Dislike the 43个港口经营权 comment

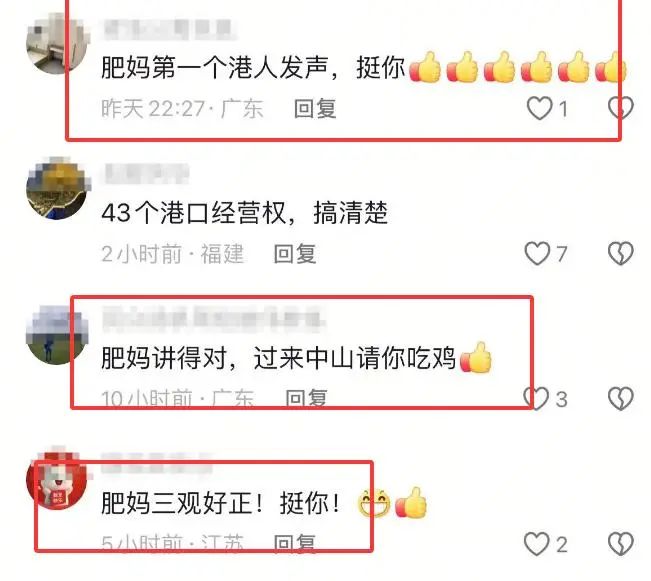(620, 253)
